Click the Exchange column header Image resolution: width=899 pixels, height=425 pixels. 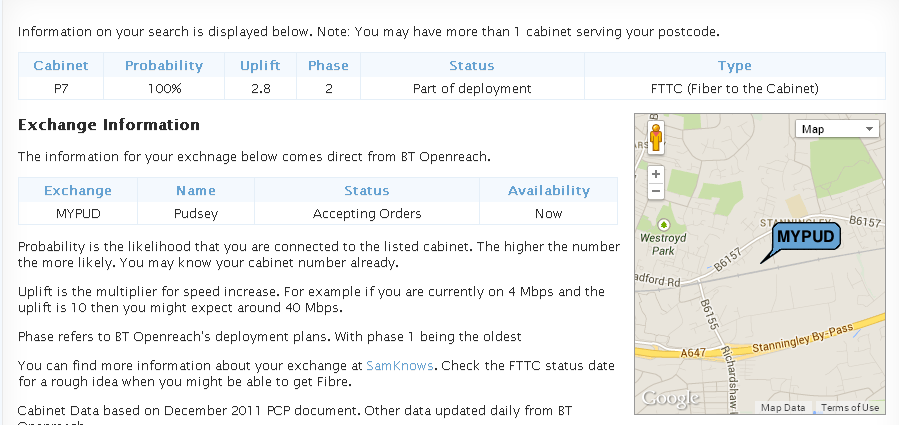point(78,190)
